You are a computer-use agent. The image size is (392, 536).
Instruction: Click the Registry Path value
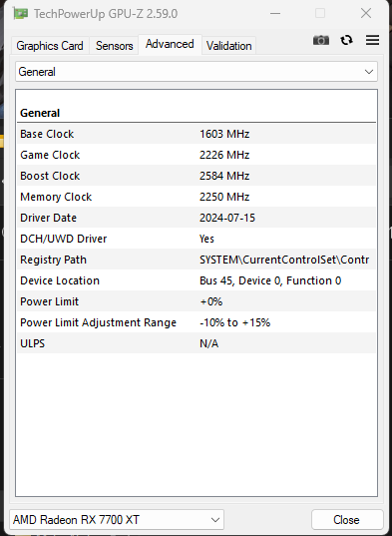tap(284, 260)
